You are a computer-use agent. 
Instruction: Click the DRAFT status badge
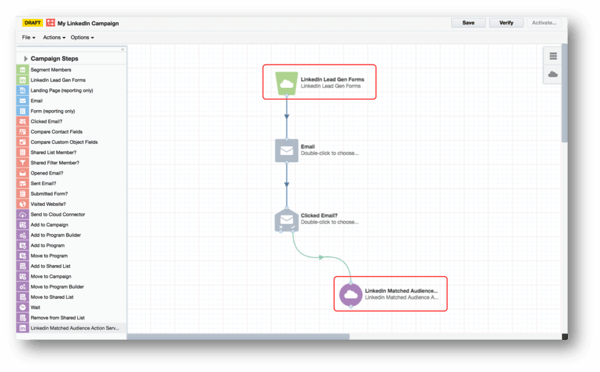click(33, 23)
